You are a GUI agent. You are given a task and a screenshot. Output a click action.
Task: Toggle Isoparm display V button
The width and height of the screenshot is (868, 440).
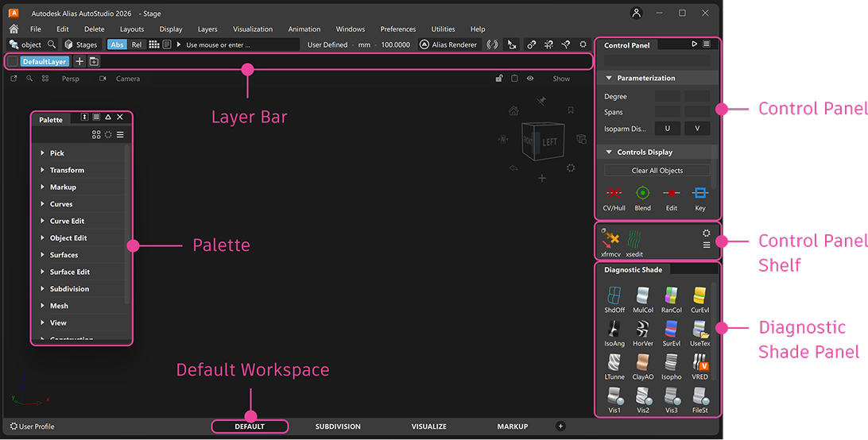point(697,129)
